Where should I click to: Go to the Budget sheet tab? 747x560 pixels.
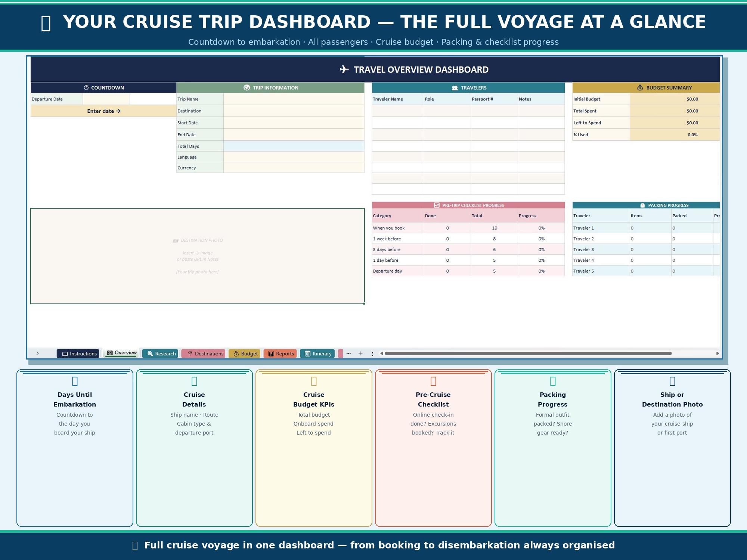point(245,354)
